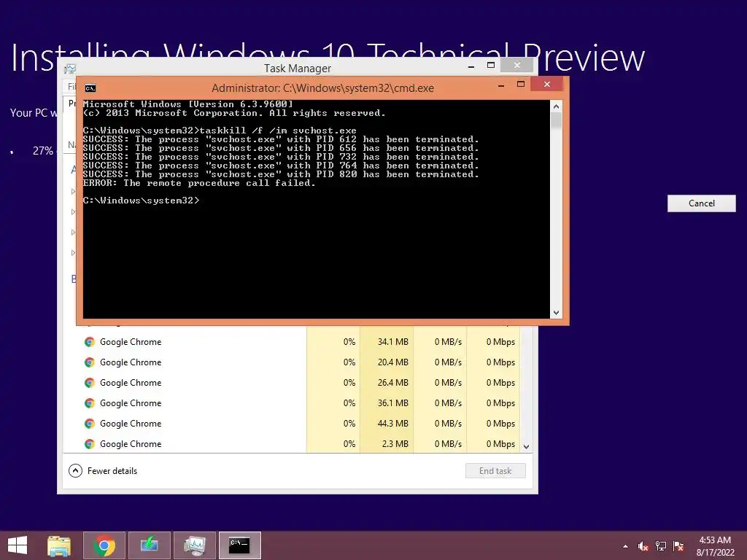747x560 pixels.
Task: Select the Google Chrome row using 36.1 MB
Action: [x=292, y=403]
